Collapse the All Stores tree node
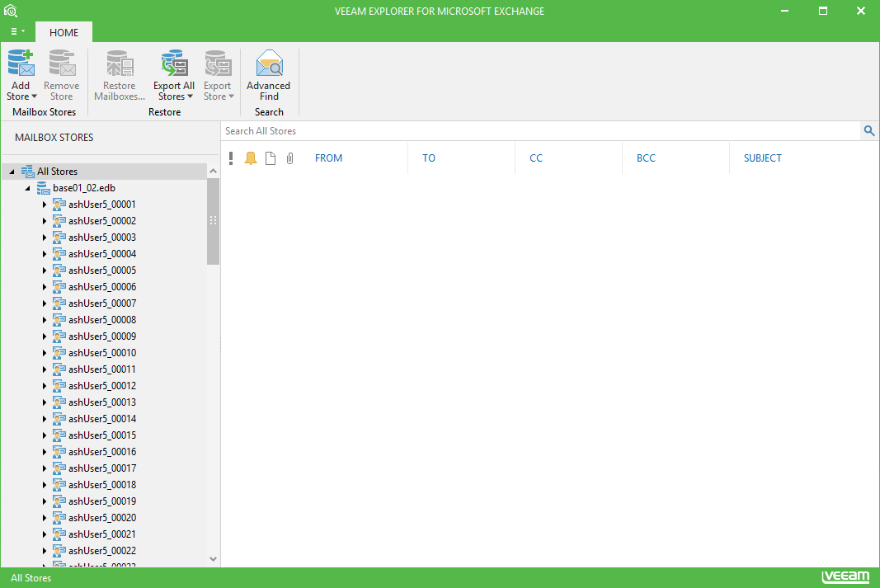Screen dimensions: 880x588 coord(12,172)
